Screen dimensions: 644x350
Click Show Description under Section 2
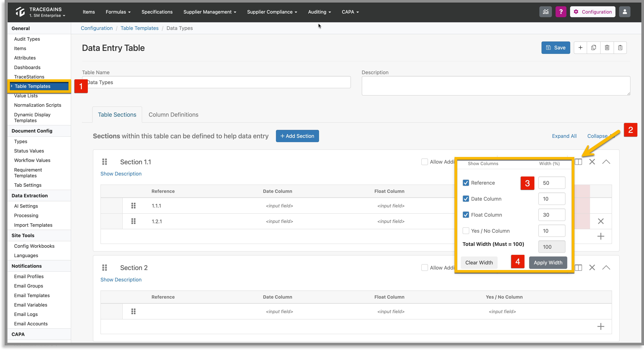[x=121, y=280]
